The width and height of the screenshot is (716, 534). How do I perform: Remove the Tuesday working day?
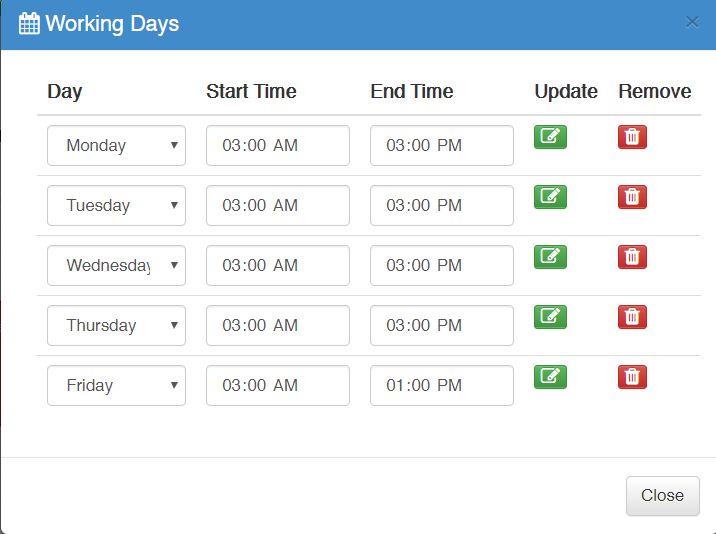pyautogui.click(x=632, y=197)
